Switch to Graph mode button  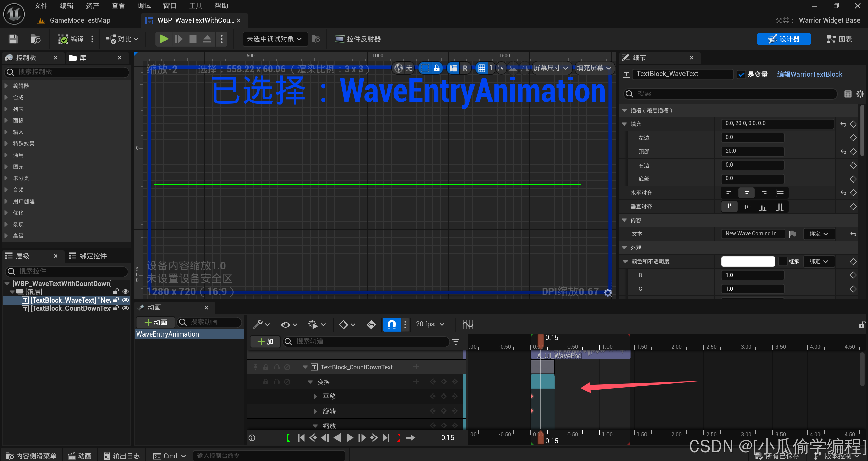pos(840,39)
